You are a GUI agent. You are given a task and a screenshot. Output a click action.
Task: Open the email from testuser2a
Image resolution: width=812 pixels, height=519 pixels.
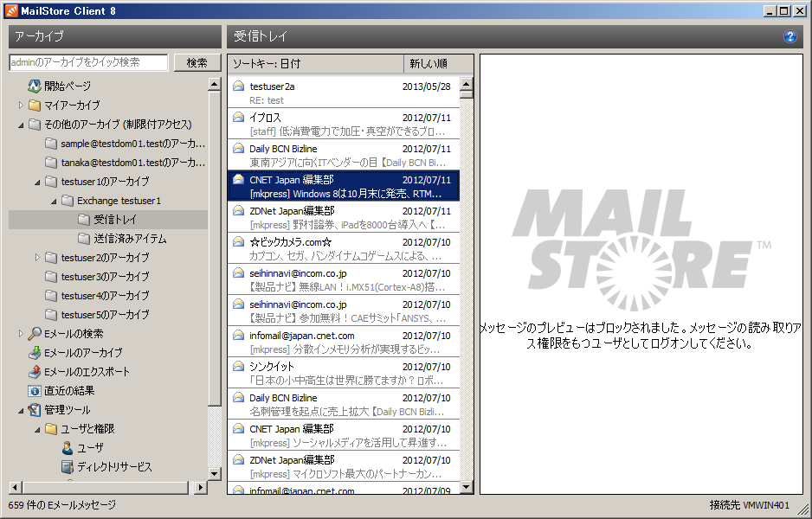click(343, 93)
